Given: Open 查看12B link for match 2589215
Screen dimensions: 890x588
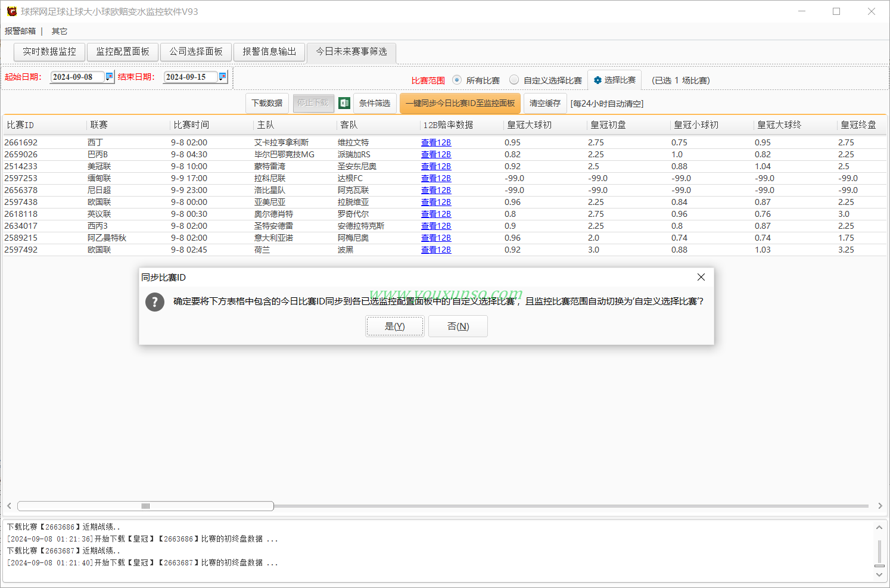Looking at the screenshot, I should [x=436, y=238].
